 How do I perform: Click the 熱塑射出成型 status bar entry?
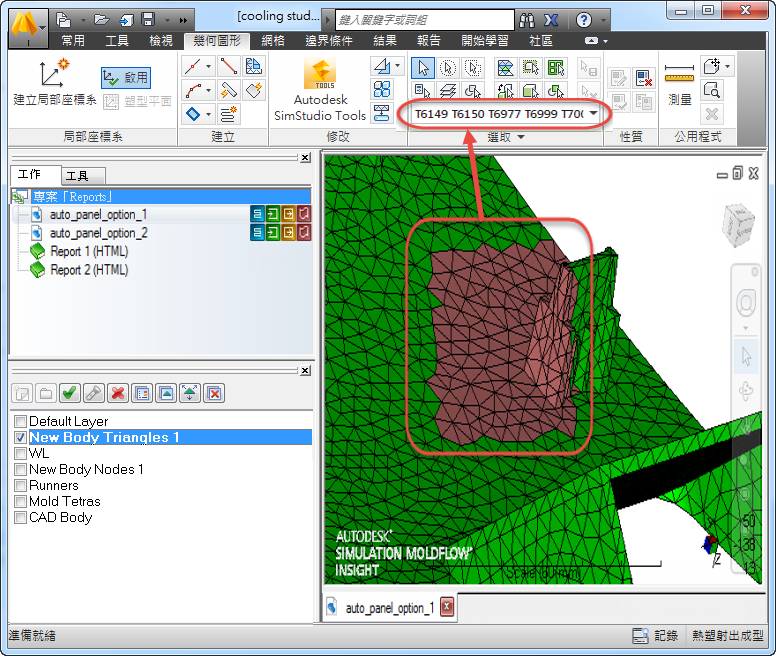[727, 635]
